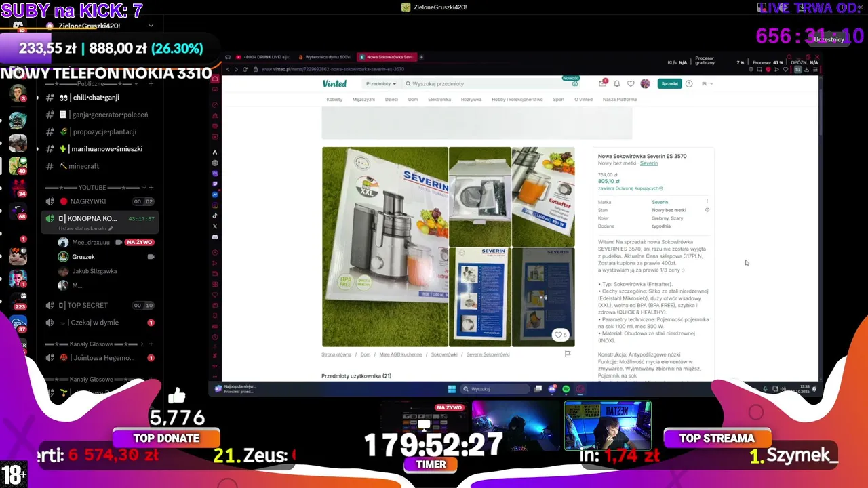This screenshot has height=488, width=868.
Task: Click the zawiera Ochronę Kupujących link
Action: point(631,188)
